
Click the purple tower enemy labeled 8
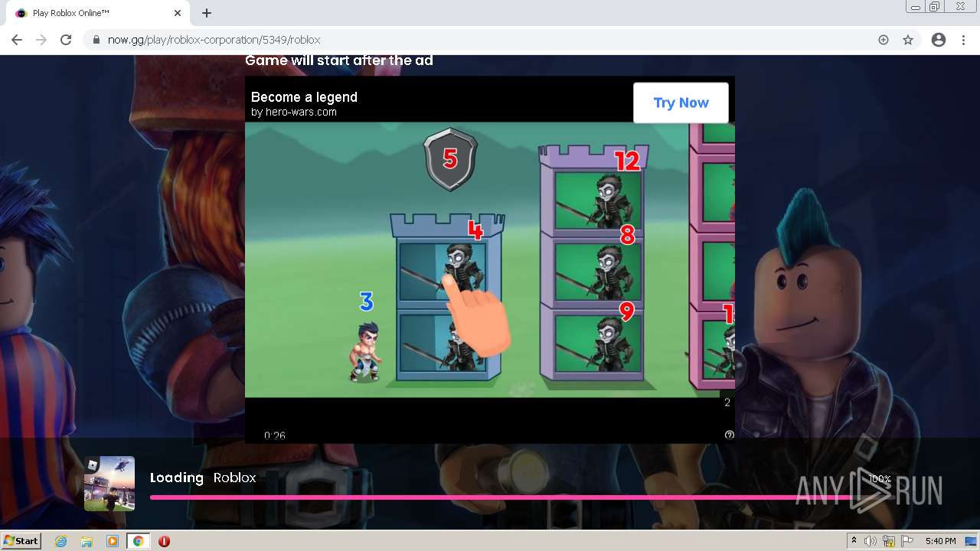(x=598, y=272)
